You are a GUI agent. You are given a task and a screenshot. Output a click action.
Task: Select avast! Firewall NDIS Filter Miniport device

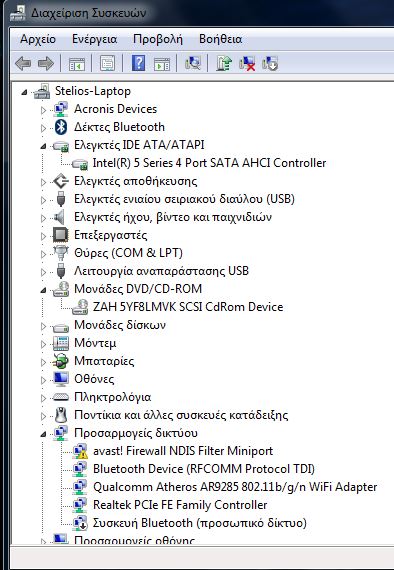point(183,451)
